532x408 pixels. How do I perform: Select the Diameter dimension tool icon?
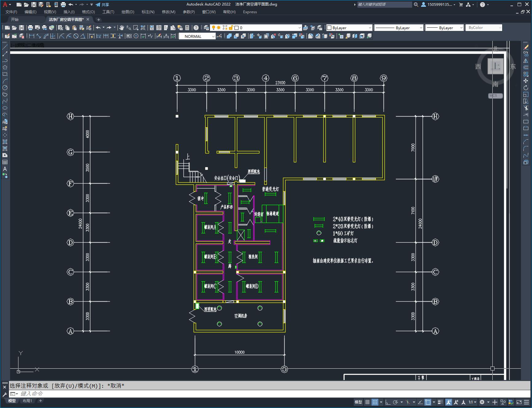tap(76, 36)
